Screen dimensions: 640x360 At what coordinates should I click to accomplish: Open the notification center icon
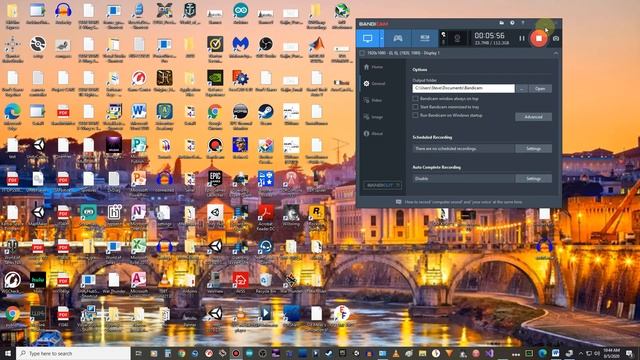630,353
